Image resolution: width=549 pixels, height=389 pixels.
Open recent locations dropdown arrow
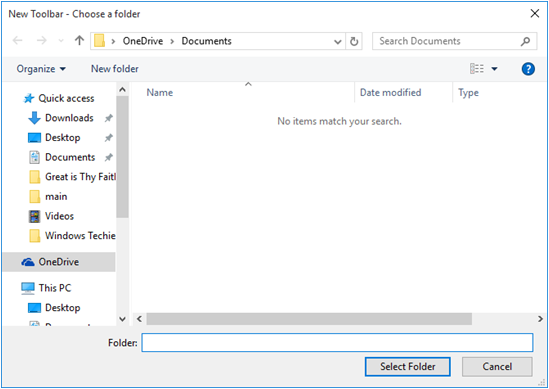(61, 41)
